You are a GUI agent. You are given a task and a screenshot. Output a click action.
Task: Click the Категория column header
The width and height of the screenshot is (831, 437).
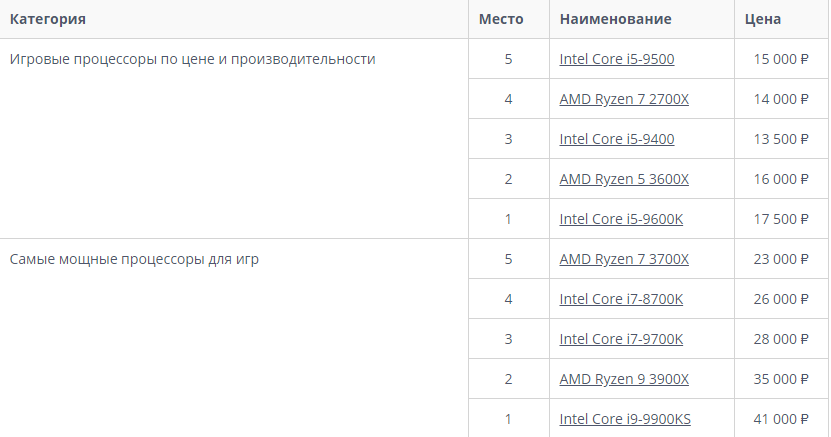47,19
